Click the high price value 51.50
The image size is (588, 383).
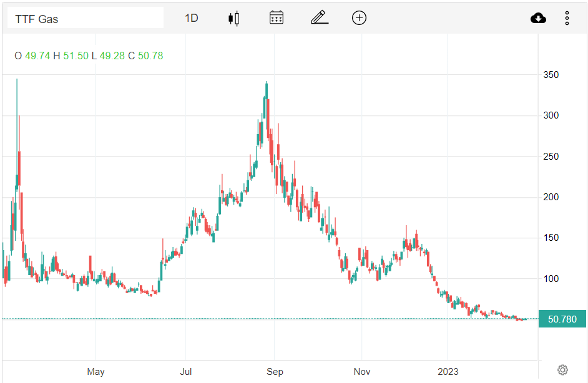pos(76,56)
